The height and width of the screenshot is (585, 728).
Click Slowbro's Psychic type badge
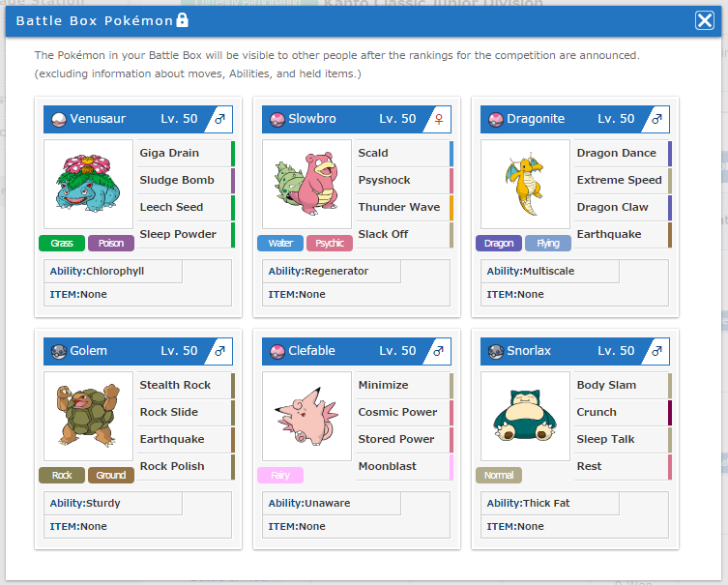[330, 243]
